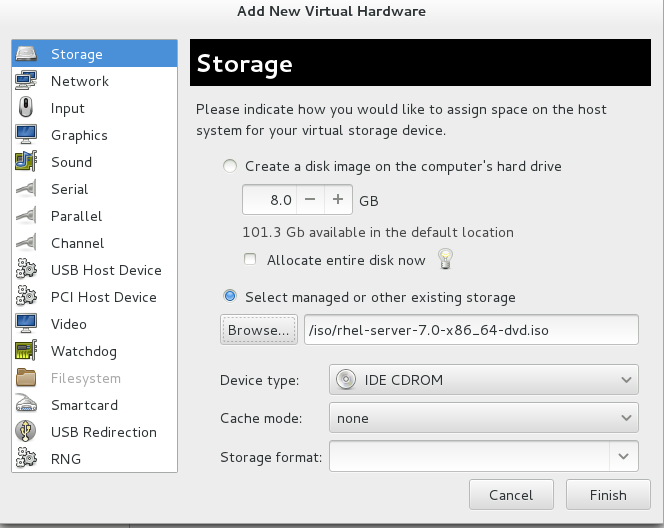Click the Filesystem folder icon
Image resolution: width=664 pixels, height=528 pixels.
[26, 378]
